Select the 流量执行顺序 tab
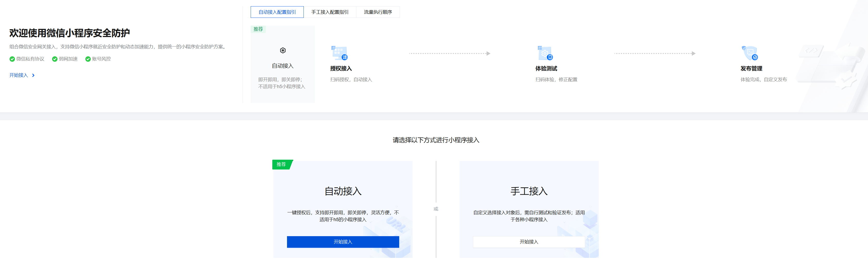 tap(378, 12)
